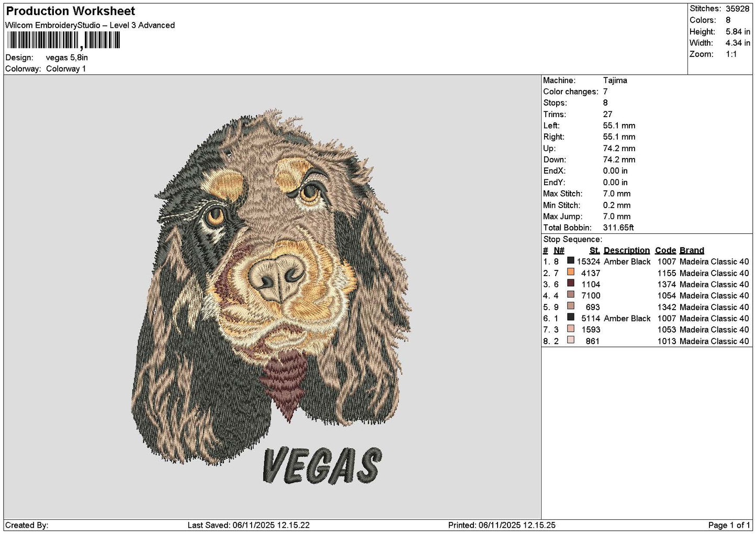Viewport: 756px width, 534px height.
Task: Click the stitch count 15324
Action: tap(589, 262)
